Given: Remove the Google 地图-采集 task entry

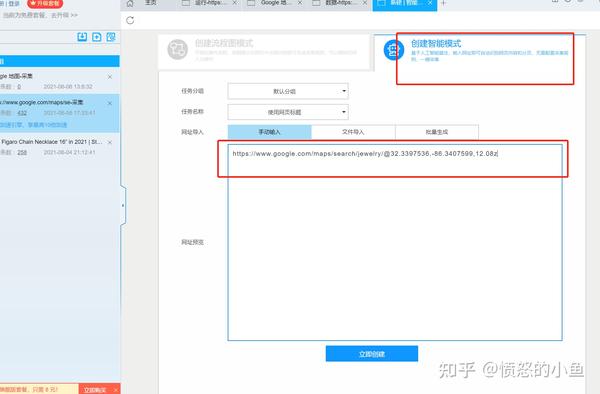Looking at the screenshot, I should point(110,77).
